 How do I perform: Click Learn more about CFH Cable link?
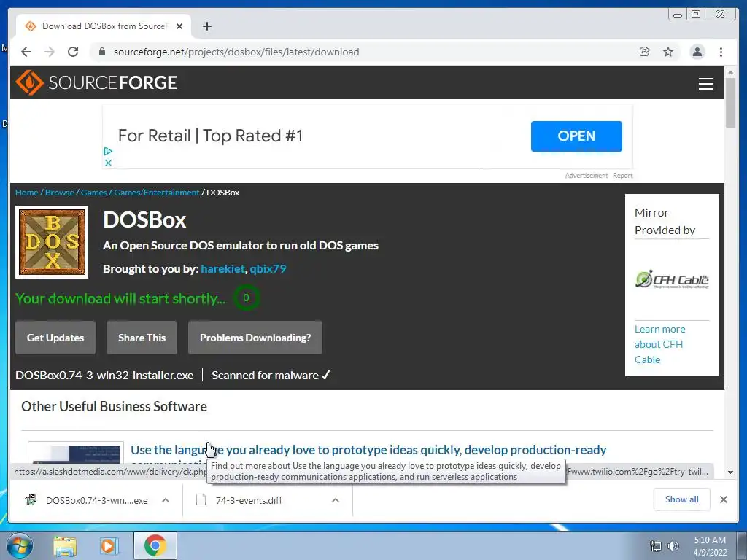[659, 344]
